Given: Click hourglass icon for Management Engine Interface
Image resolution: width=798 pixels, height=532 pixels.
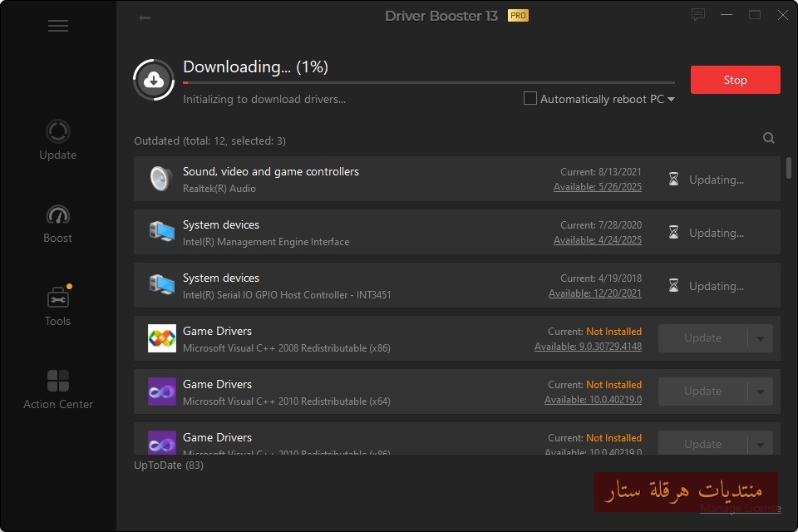Looking at the screenshot, I should tap(673, 233).
